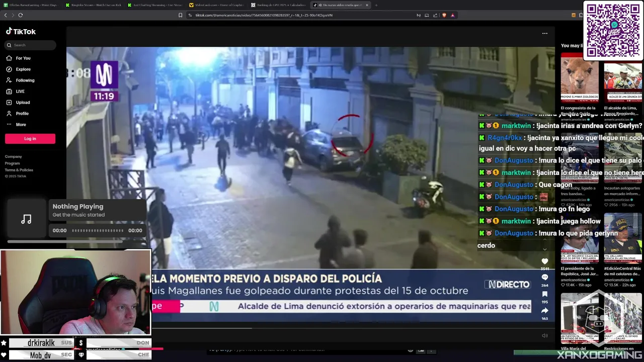Switch to the XanxoGaming Prime Days tab
The height and width of the screenshot is (362, 644).
click(31, 5)
